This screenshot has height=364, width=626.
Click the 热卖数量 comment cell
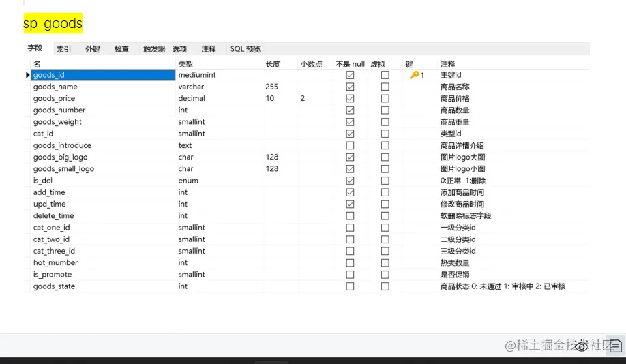click(455, 262)
